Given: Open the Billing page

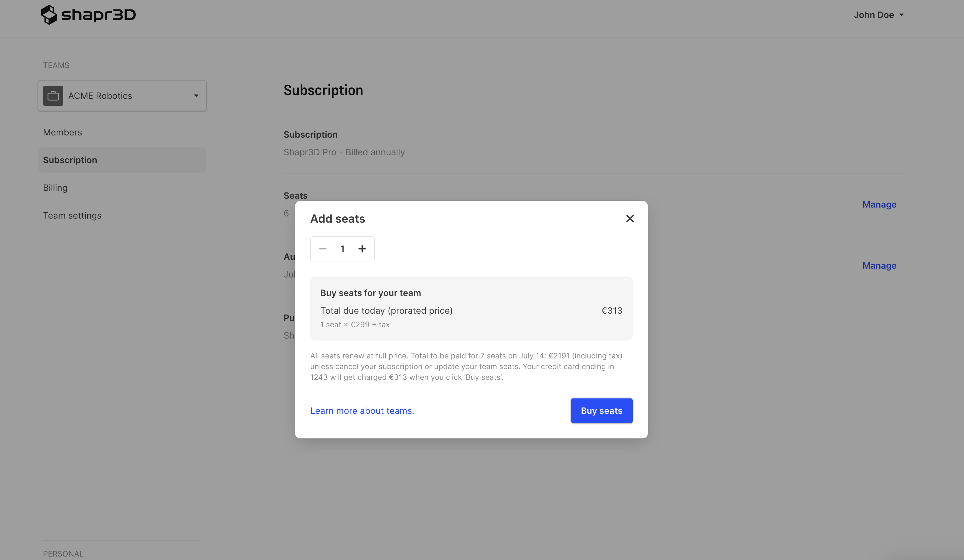Looking at the screenshot, I should pyautogui.click(x=55, y=188).
